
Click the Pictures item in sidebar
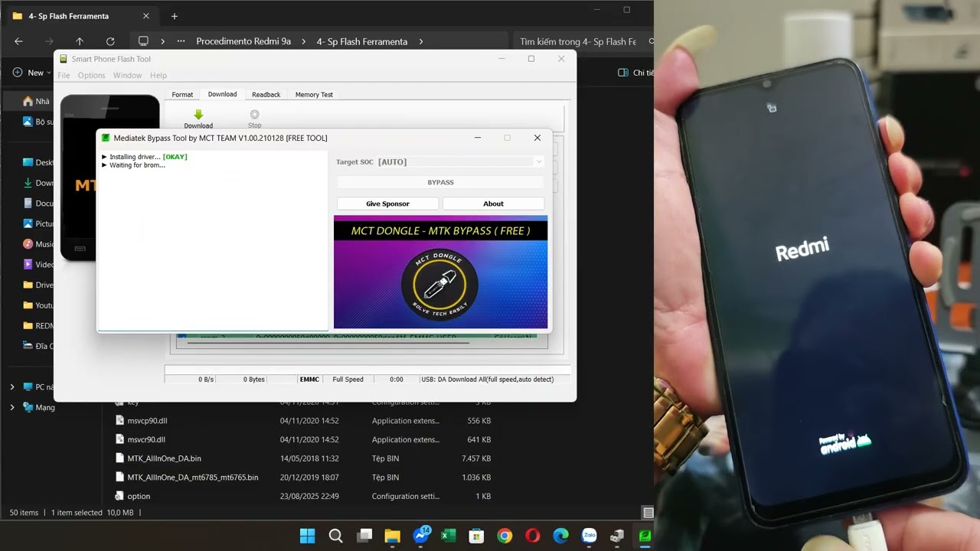point(38,223)
